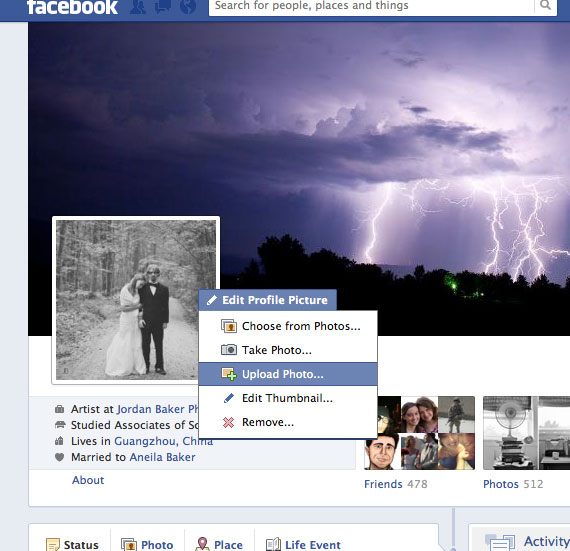This screenshot has width=570, height=551.
Task: Switch to the Place composer tab
Action: coord(219,544)
